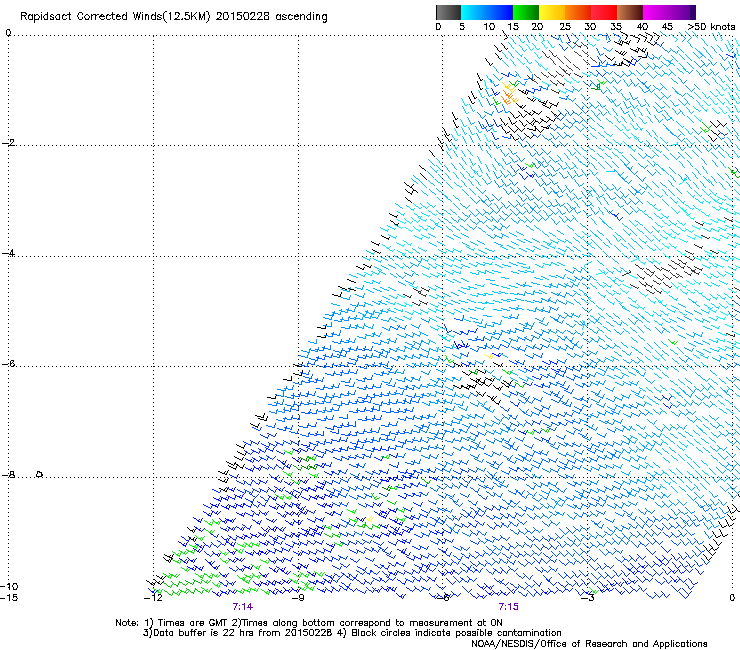Click the -9 longitude axis label
The width and height of the screenshot is (740, 650).
tap(298, 598)
